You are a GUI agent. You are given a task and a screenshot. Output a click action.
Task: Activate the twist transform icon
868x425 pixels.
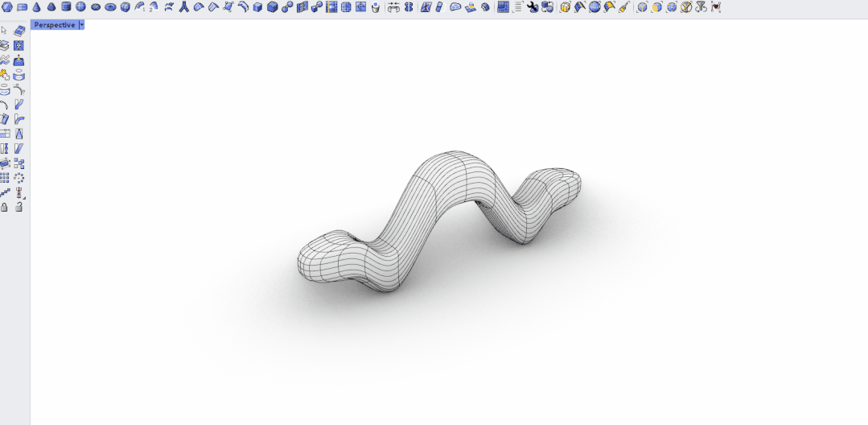[x=5, y=148]
